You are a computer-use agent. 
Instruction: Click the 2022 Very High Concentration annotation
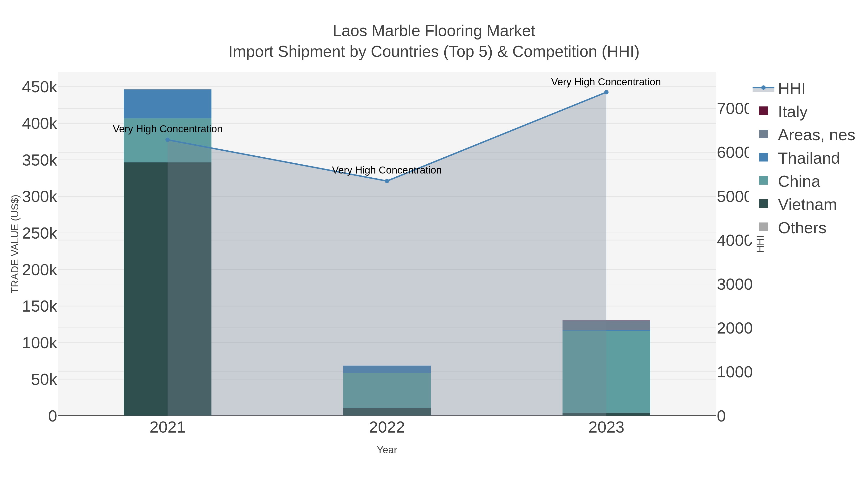pos(387,170)
